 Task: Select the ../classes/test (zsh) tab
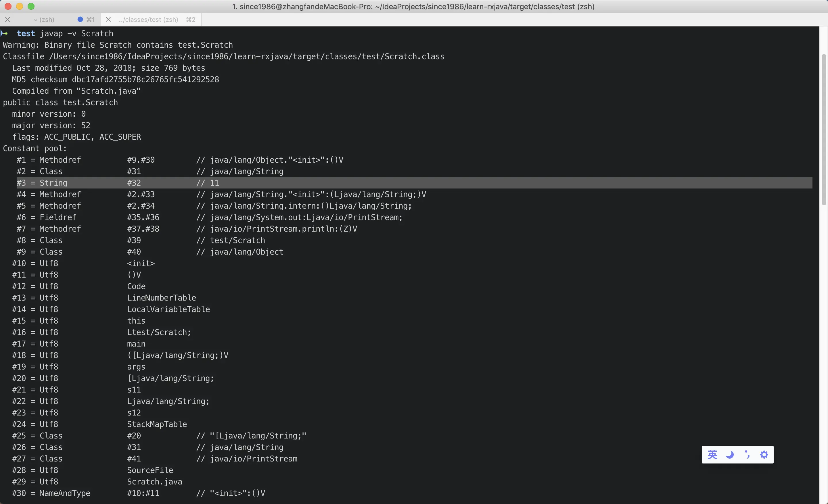(148, 20)
